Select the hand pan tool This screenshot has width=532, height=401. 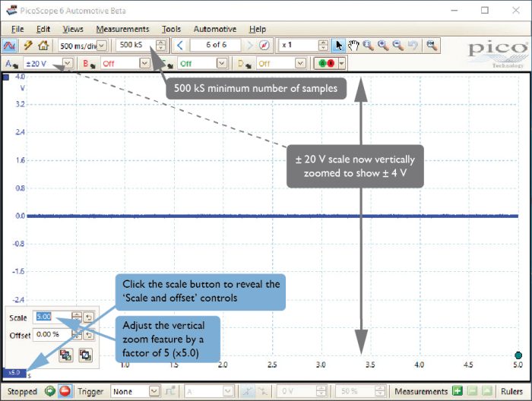click(x=353, y=45)
